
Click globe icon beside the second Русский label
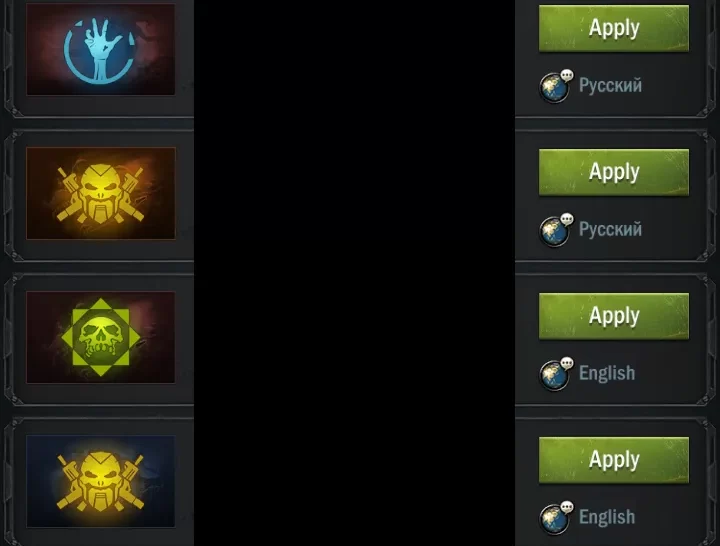(x=556, y=230)
